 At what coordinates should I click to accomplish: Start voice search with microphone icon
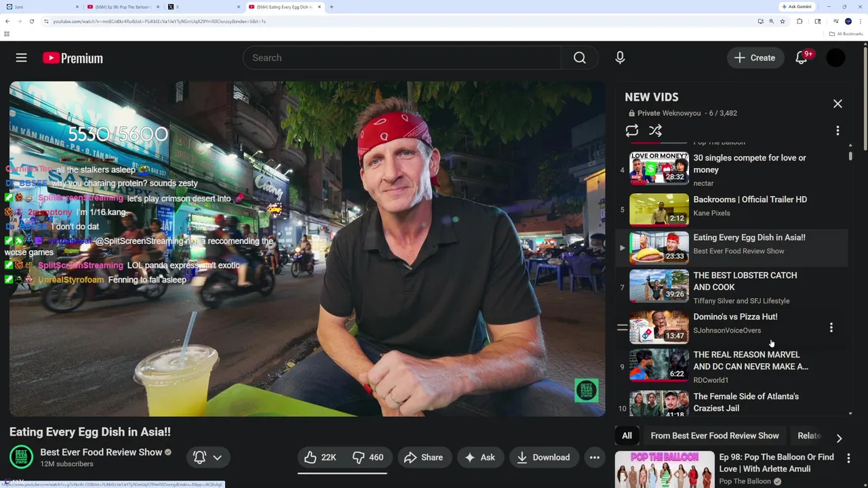pyautogui.click(x=620, y=58)
